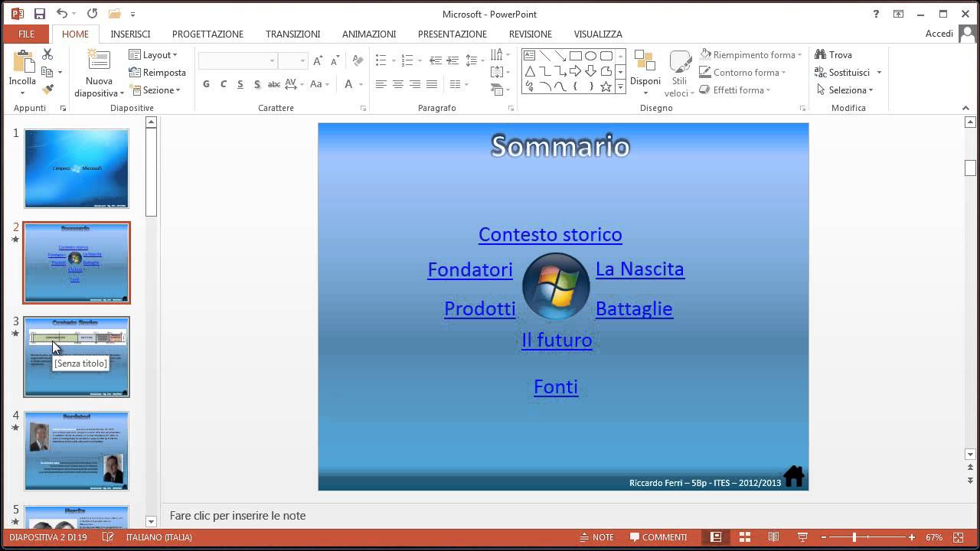Click the Contesto storico hyperlink
The image size is (980, 551).
(550, 234)
